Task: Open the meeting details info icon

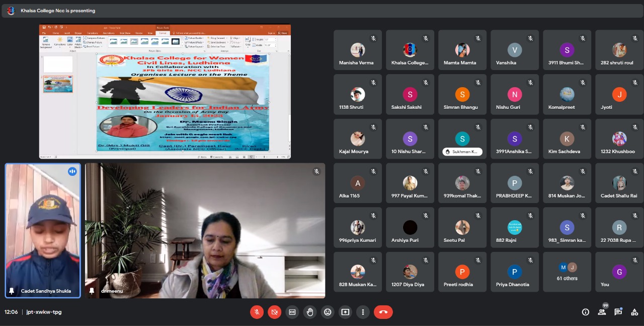Action: click(x=586, y=312)
